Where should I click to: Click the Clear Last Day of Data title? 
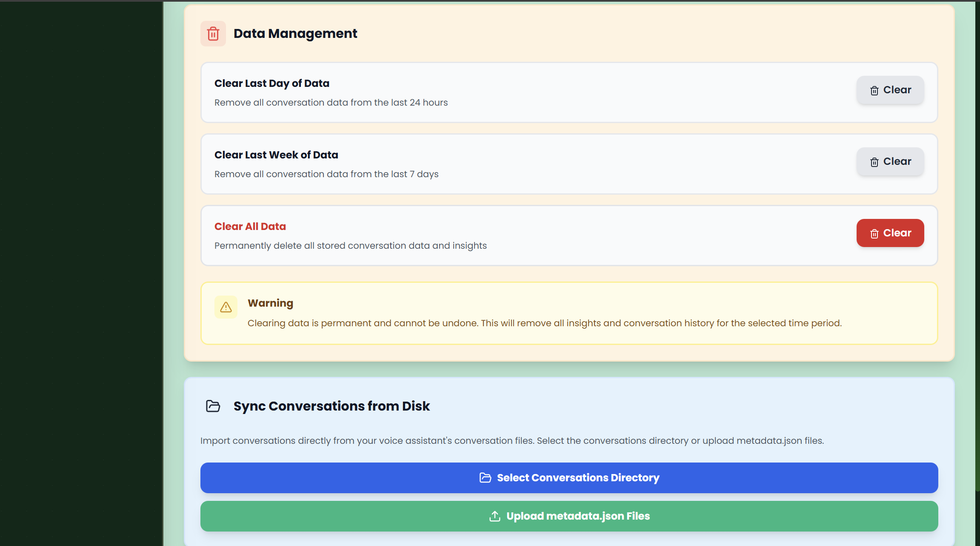coord(271,83)
